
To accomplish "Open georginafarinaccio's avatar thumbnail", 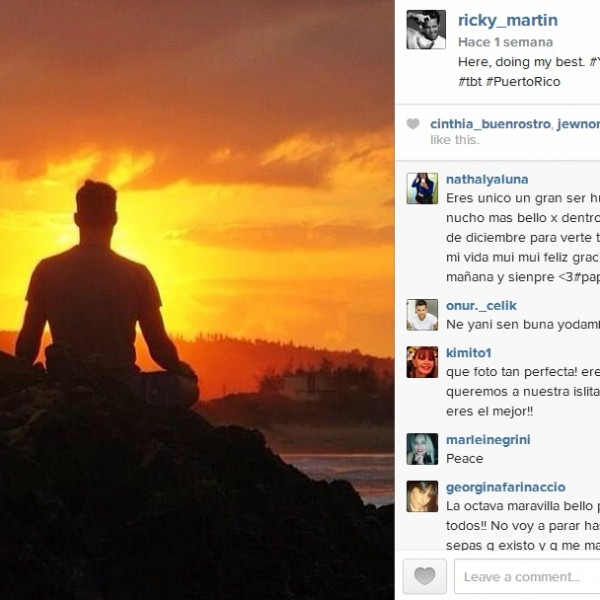I will click(x=422, y=496).
